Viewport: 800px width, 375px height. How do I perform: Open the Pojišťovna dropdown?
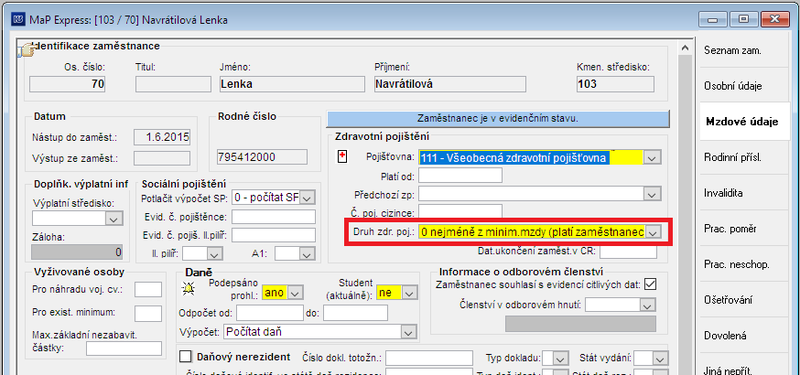click(652, 158)
